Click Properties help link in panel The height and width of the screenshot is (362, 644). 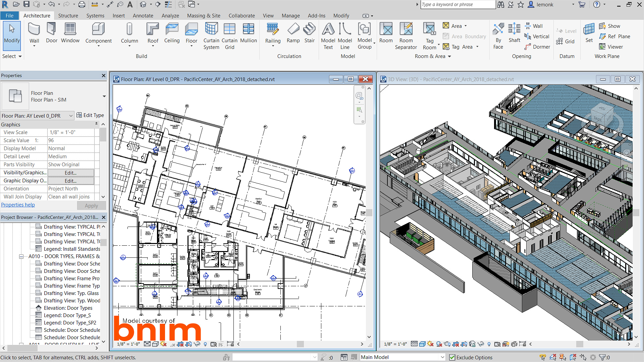pos(18,204)
